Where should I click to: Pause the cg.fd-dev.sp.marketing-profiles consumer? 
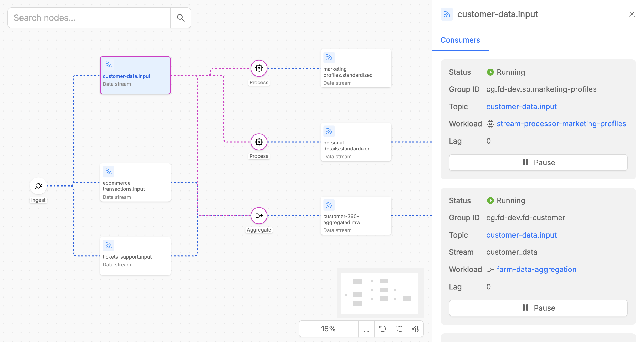(x=538, y=162)
